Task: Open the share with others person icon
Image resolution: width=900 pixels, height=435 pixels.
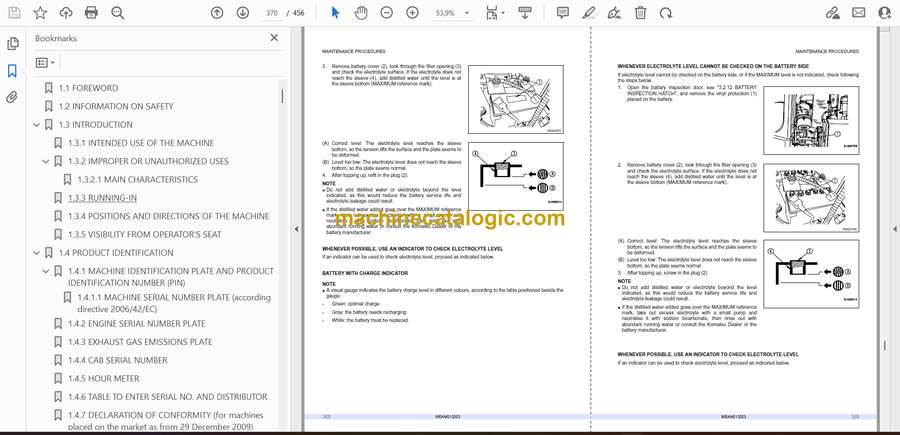Action: [x=885, y=13]
